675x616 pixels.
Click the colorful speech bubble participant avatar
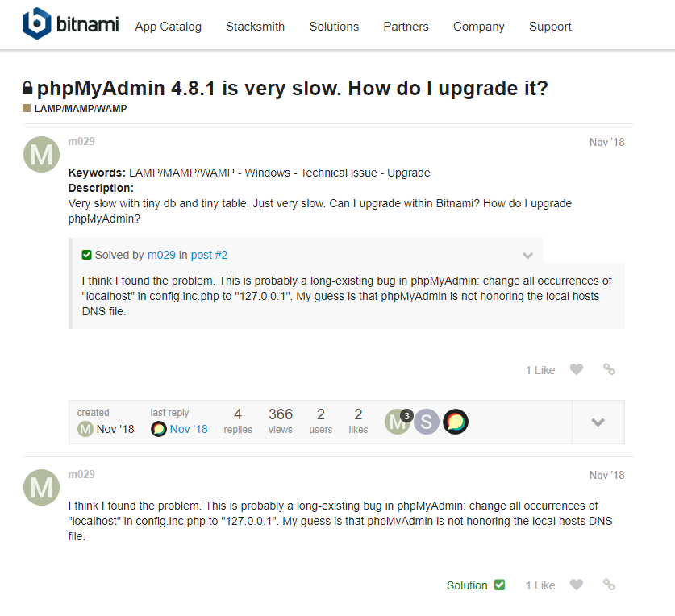click(x=456, y=422)
